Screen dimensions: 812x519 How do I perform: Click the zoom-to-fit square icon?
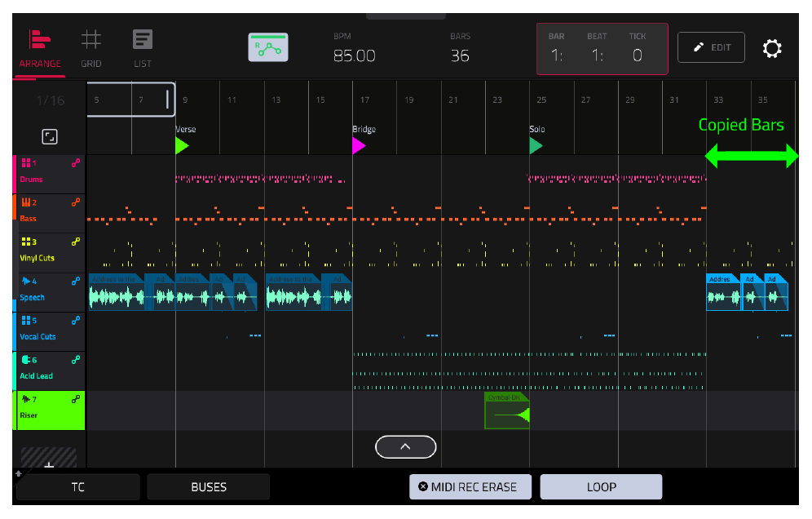tap(50, 137)
